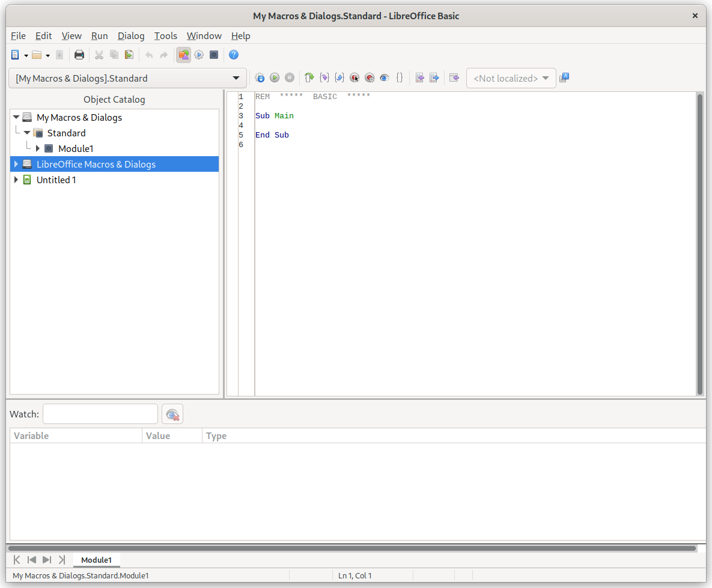Click the Copy icon

[114, 55]
